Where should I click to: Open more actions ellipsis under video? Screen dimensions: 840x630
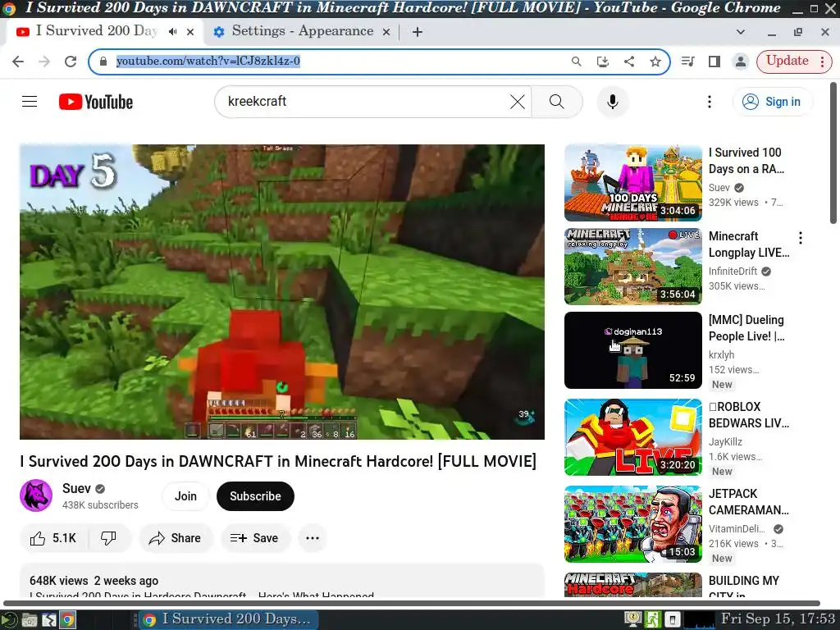(x=313, y=538)
